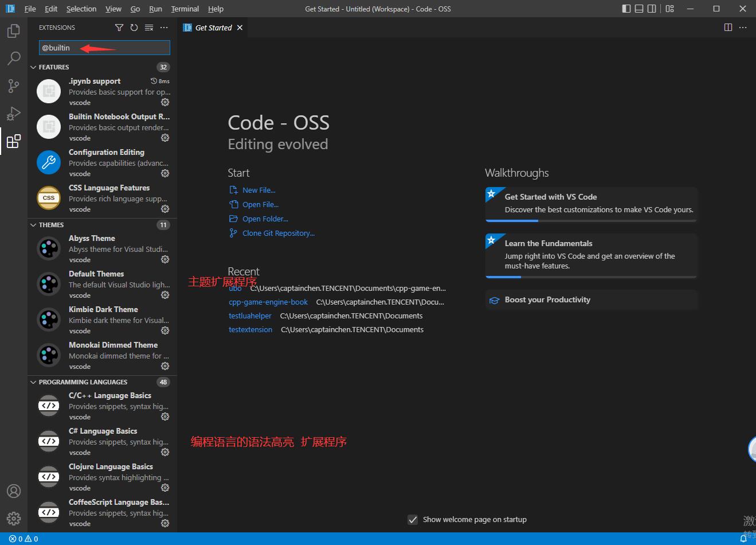Open the File menu

pos(30,9)
